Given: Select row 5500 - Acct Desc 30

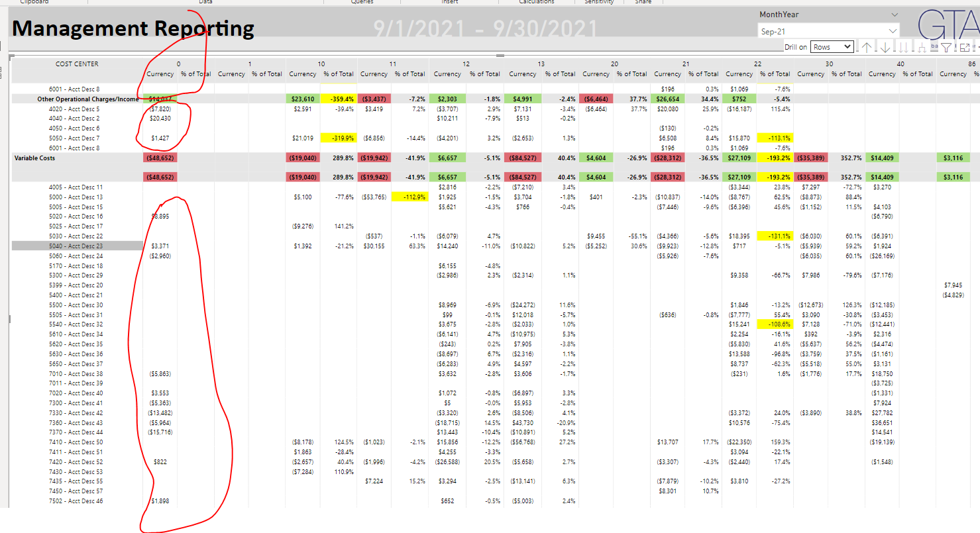Looking at the screenshot, I should (x=76, y=305).
